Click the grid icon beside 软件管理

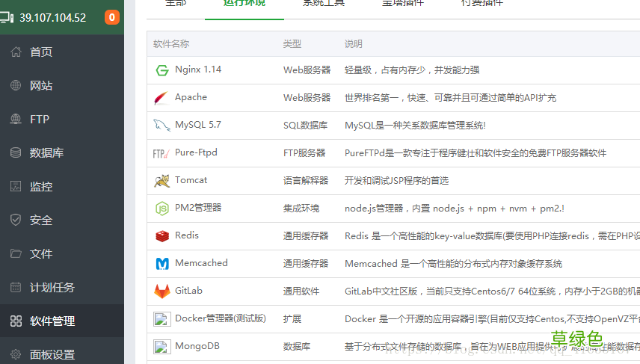16,321
